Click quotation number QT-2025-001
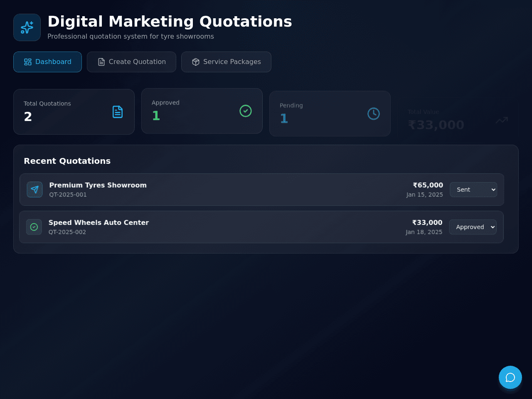The image size is (532, 399). coord(68,195)
